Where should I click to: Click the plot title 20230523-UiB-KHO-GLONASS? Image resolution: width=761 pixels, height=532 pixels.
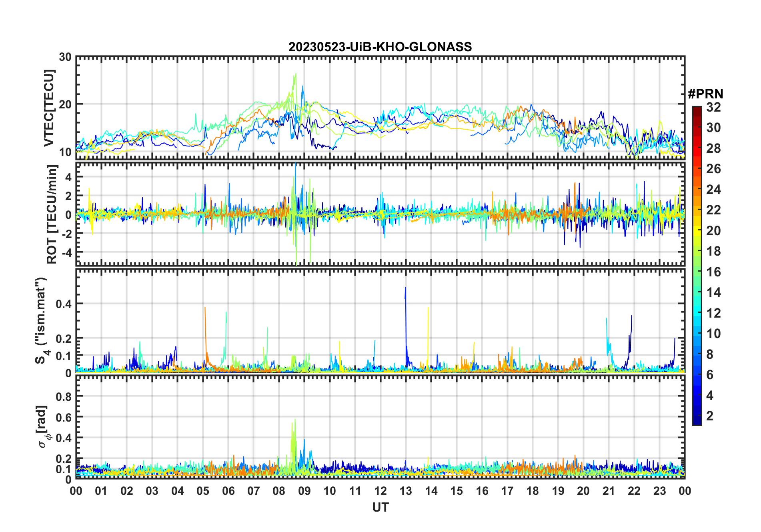click(380, 47)
